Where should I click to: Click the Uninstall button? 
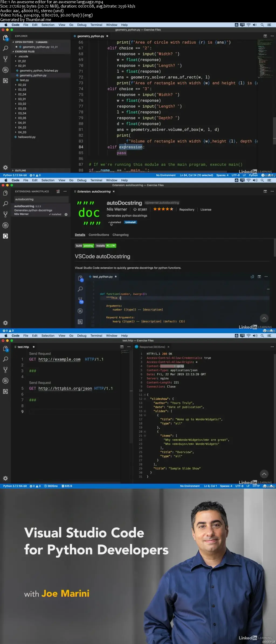pyautogui.click(x=130, y=222)
